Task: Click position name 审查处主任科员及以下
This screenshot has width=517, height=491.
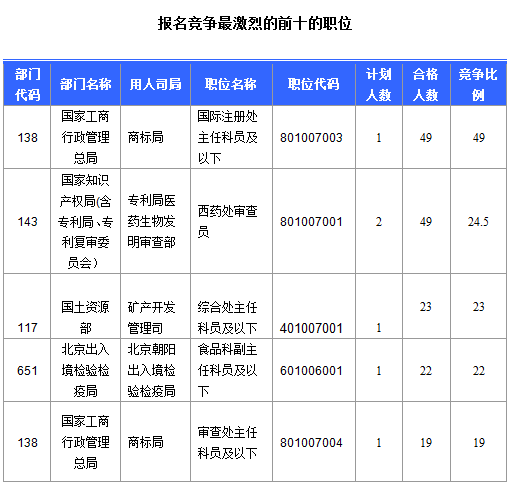Action: [227, 443]
